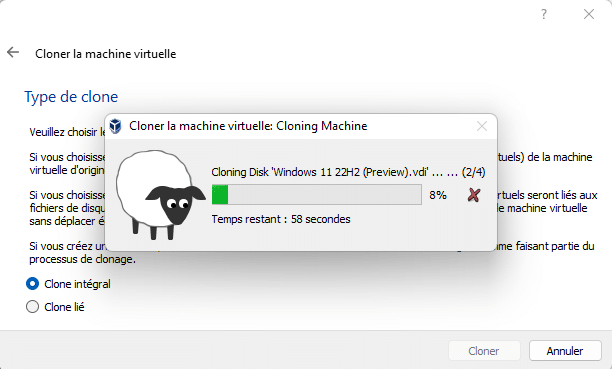Click the Cloning Machine dialog title bar text

(248, 126)
